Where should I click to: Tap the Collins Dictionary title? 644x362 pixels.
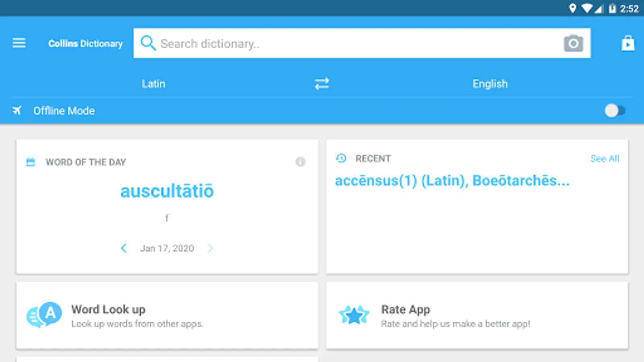pos(85,43)
